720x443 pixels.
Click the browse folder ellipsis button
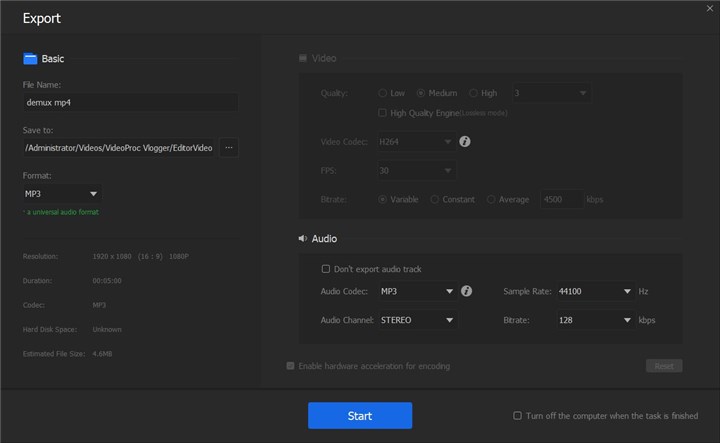(x=229, y=148)
